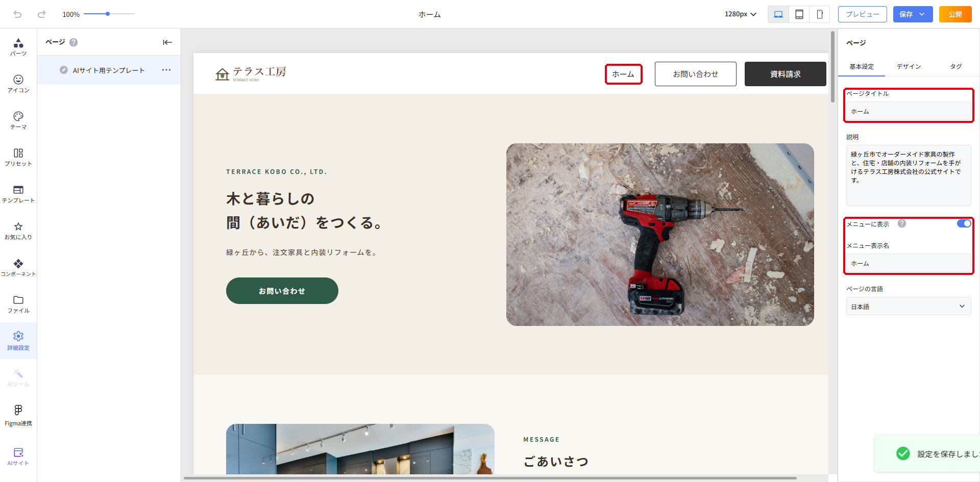Click the お問い合わせ header nav button
The image size is (980, 482).
(x=695, y=74)
